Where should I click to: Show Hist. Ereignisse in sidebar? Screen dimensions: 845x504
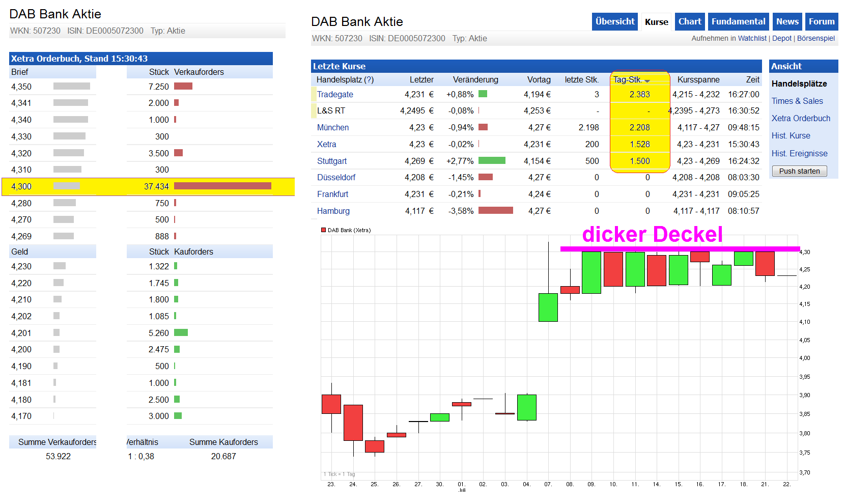(x=799, y=154)
